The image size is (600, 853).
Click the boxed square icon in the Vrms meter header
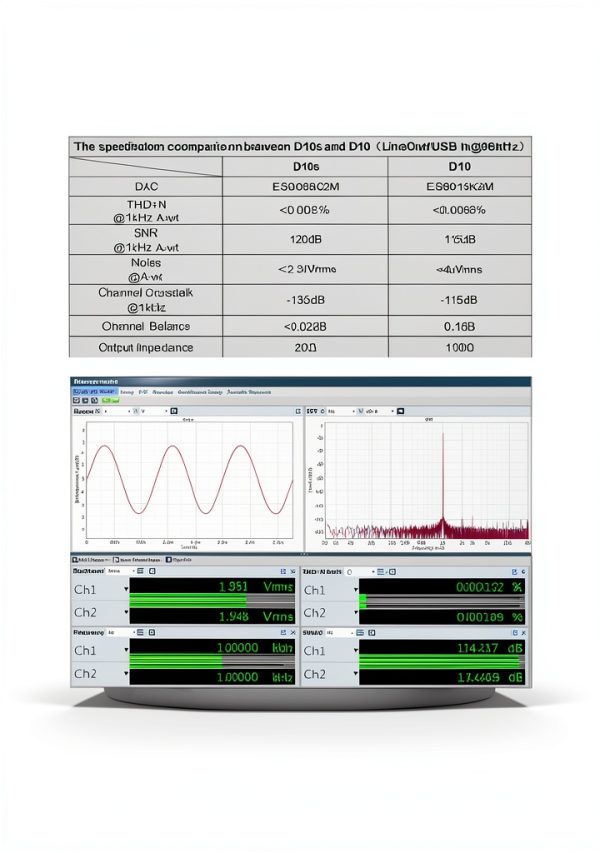pyautogui.click(x=152, y=571)
